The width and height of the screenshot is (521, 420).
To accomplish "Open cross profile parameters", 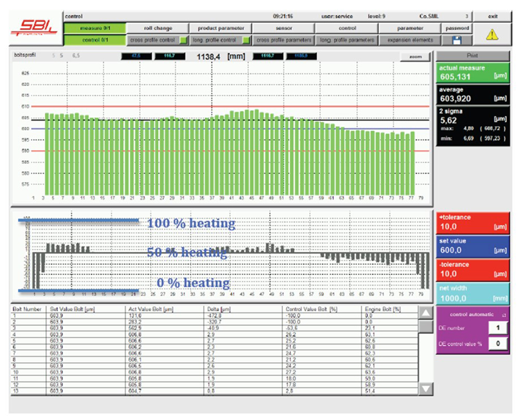I will [284, 40].
